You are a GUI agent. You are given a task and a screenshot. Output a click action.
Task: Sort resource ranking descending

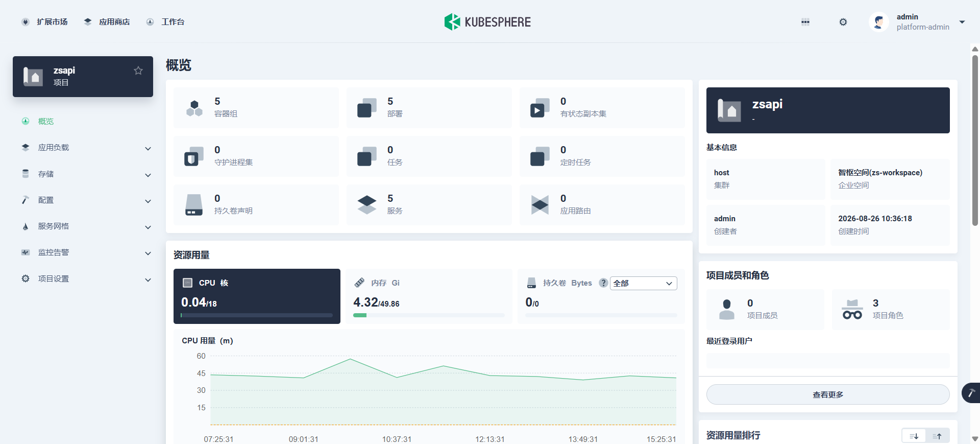click(914, 436)
